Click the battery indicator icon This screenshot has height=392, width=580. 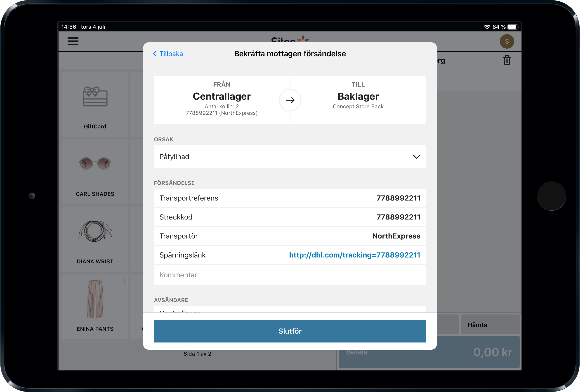(x=513, y=27)
